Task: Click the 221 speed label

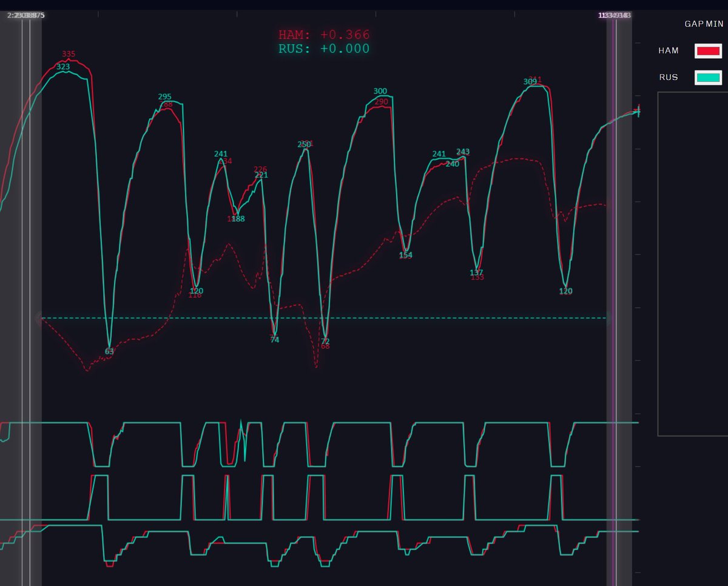Action: point(261,175)
